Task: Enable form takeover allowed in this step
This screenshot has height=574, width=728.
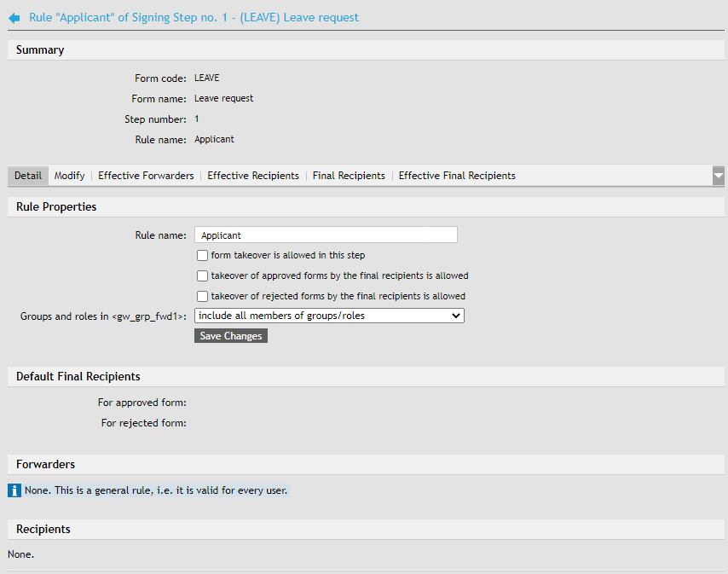Action: pyautogui.click(x=202, y=255)
